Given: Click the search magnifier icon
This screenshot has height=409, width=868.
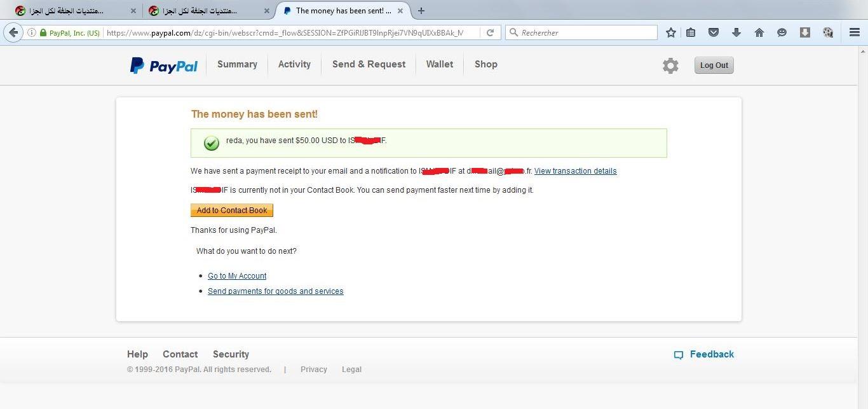Looking at the screenshot, I should (514, 32).
